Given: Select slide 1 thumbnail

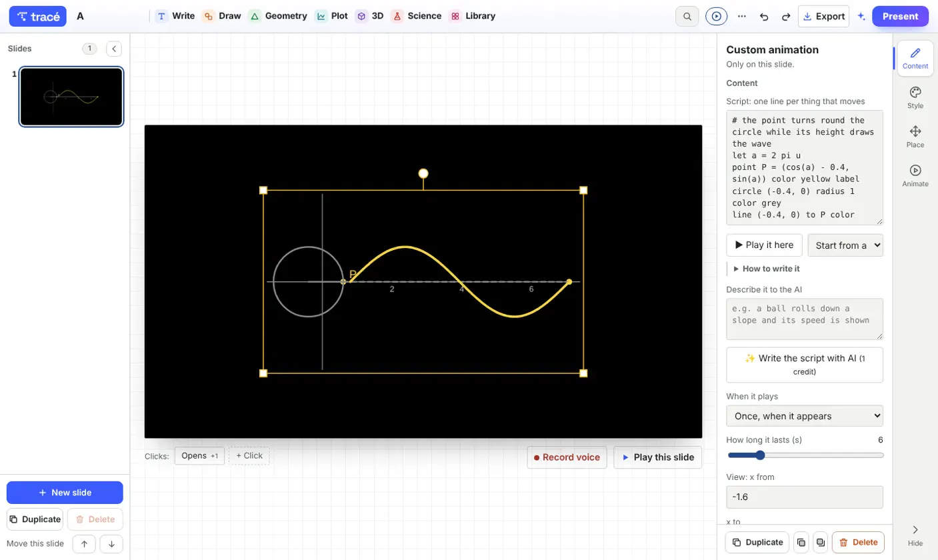Looking at the screenshot, I should [x=71, y=97].
